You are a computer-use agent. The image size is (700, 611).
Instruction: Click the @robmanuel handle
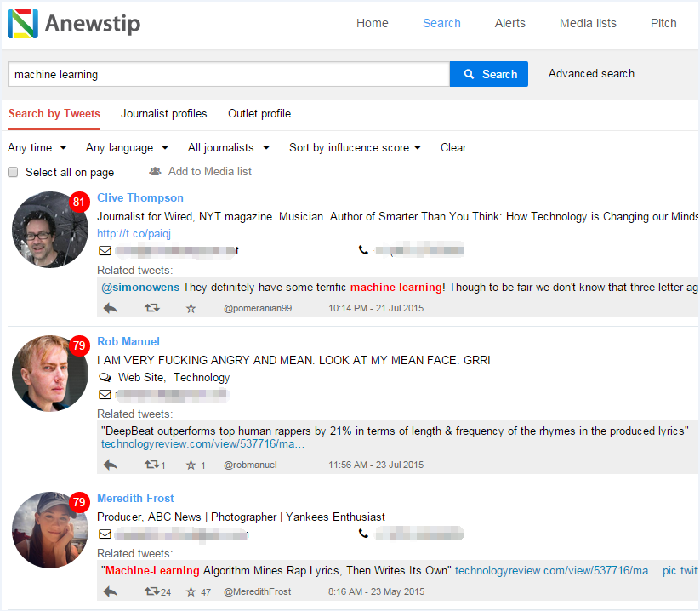click(x=250, y=465)
